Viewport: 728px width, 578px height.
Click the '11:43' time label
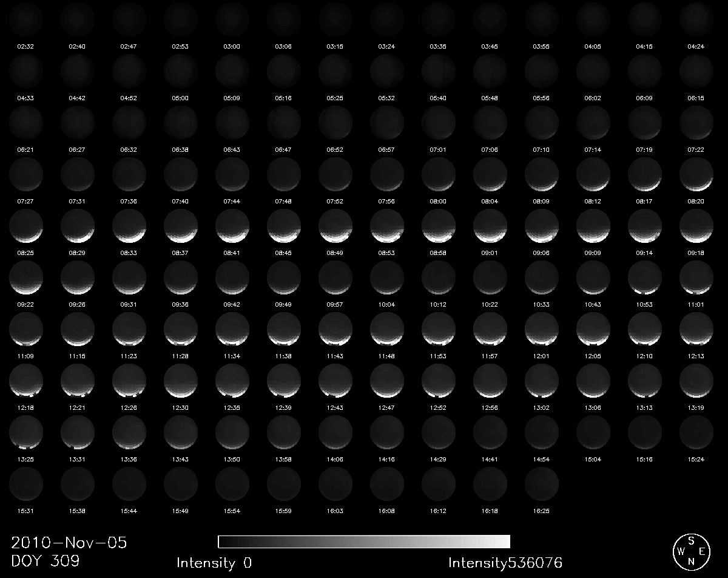[335, 356]
